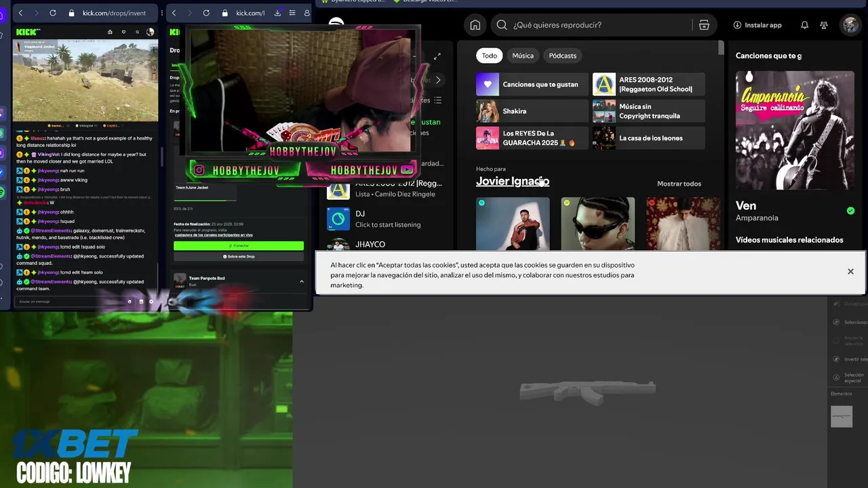Click green Conectar button on Kick drops
868x488 pixels.
239,246
